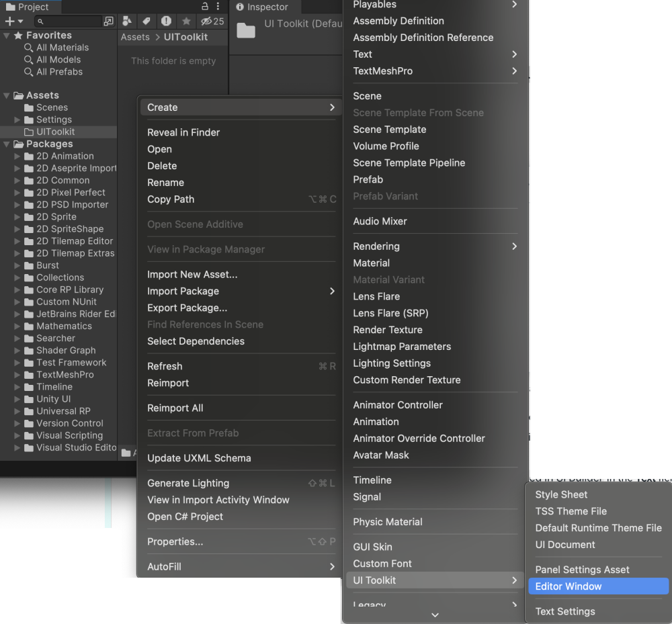This screenshot has width=672, height=624.
Task: Toggle the Project window padlock
Action: click(204, 6)
